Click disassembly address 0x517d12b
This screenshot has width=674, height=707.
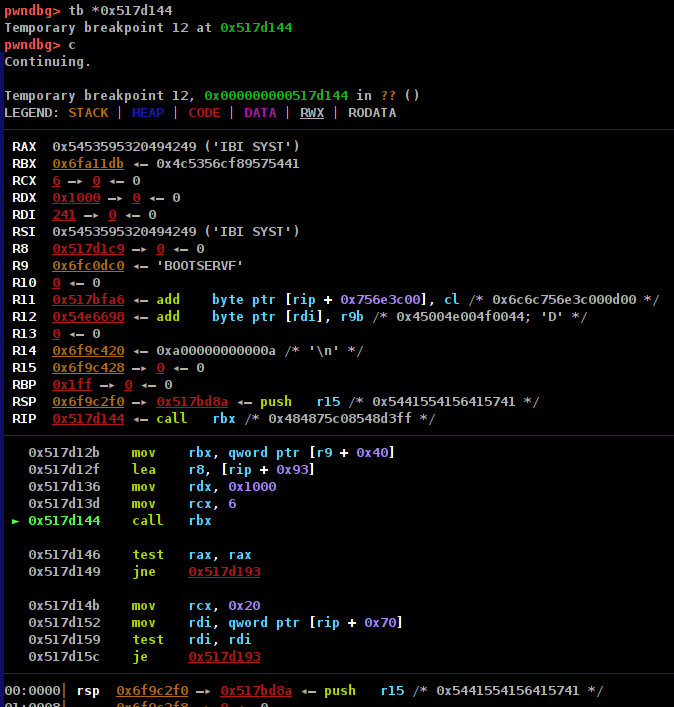pyautogui.click(x=64, y=453)
